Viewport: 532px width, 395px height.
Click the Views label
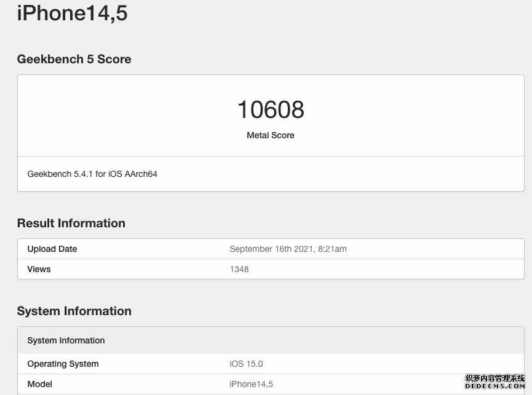[x=39, y=269]
